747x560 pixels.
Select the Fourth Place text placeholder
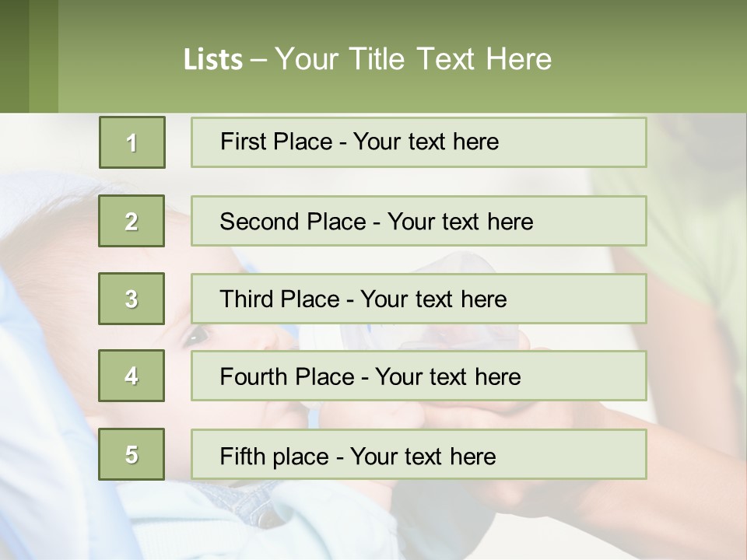(x=419, y=376)
